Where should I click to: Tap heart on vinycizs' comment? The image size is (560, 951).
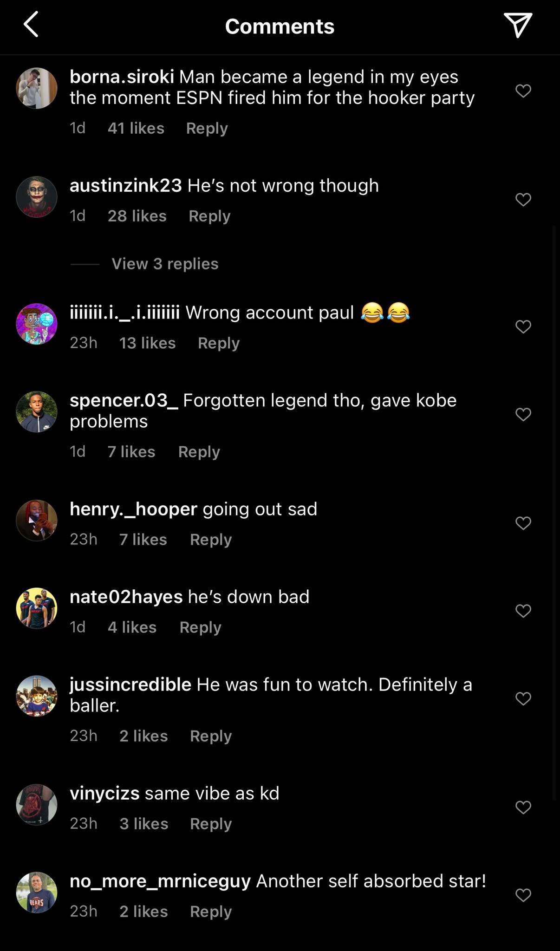523,808
